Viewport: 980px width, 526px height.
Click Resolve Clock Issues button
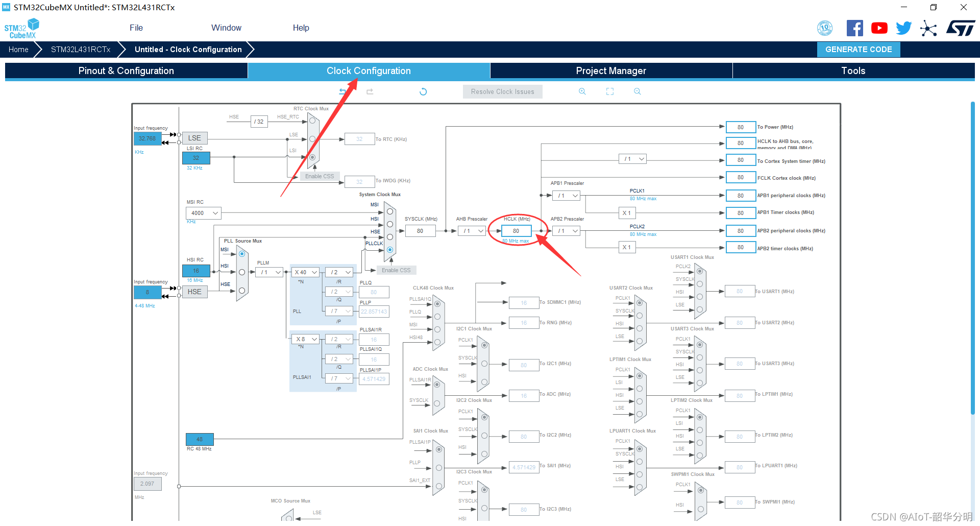pyautogui.click(x=502, y=91)
